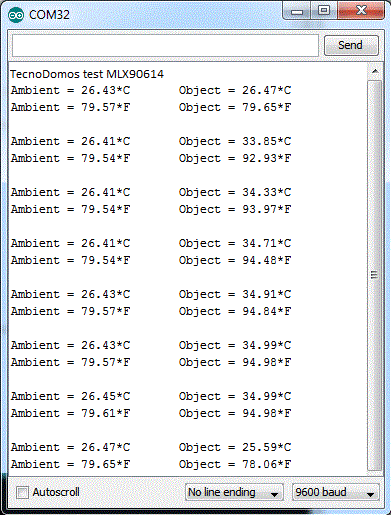Viewport: 391px width, 515px height.
Task: Click the 'Ambient = 79.65*F' reading
Action: (70, 464)
